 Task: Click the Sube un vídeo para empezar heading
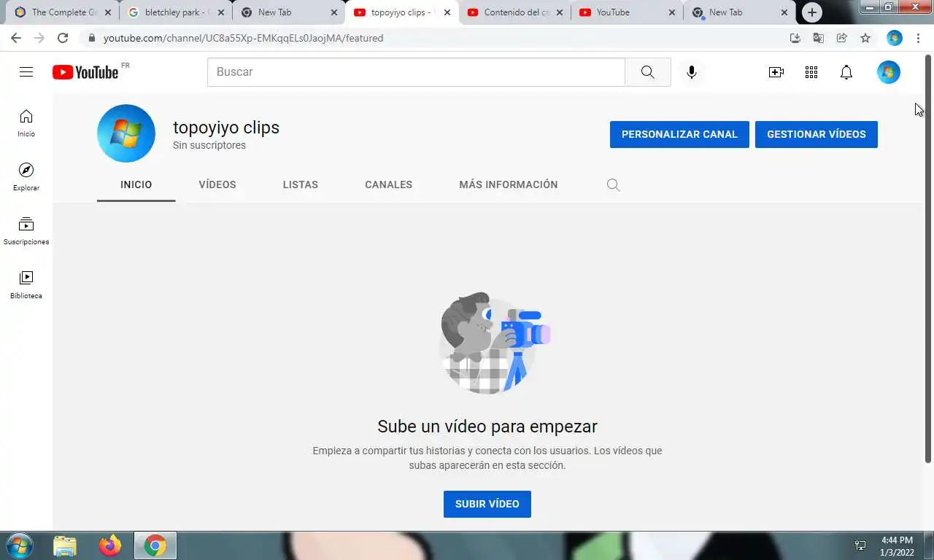pyautogui.click(x=487, y=427)
